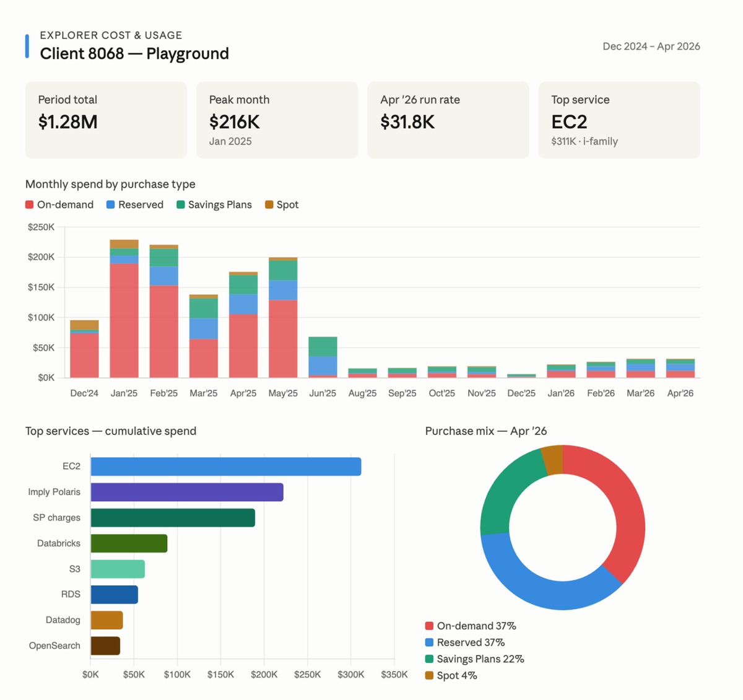Click the EC2 cumulative spend bar
The image size is (743, 700).
point(226,466)
